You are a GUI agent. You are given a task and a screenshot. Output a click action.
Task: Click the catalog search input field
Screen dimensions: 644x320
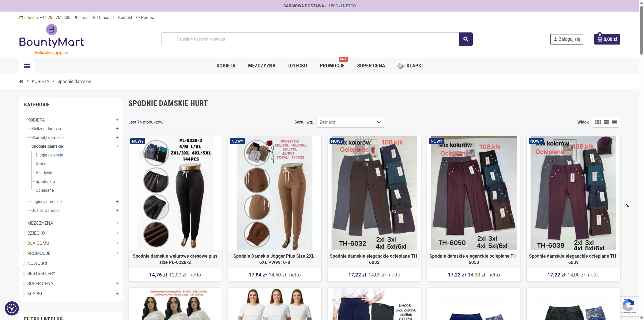(310, 39)
